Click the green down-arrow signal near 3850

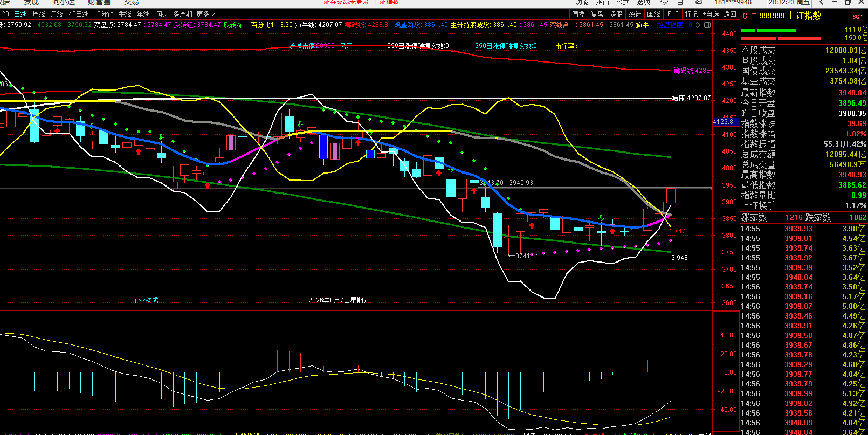pyautogui.click(x=601, y=218)
